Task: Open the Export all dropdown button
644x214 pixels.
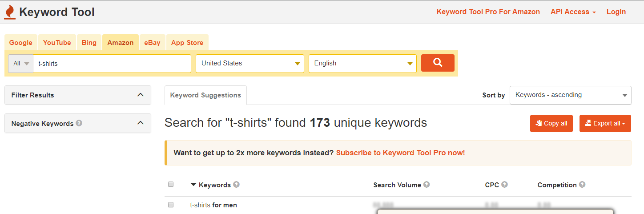Action: tap(605, 123)
